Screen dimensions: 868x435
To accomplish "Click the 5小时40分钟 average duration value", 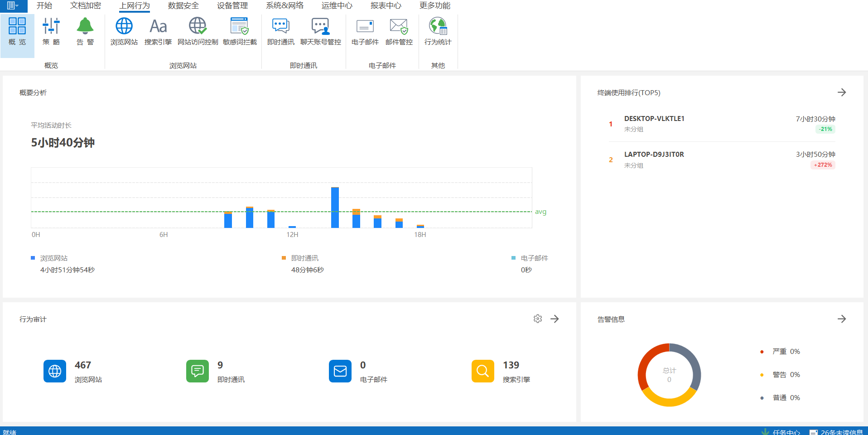I will [63, 143].
